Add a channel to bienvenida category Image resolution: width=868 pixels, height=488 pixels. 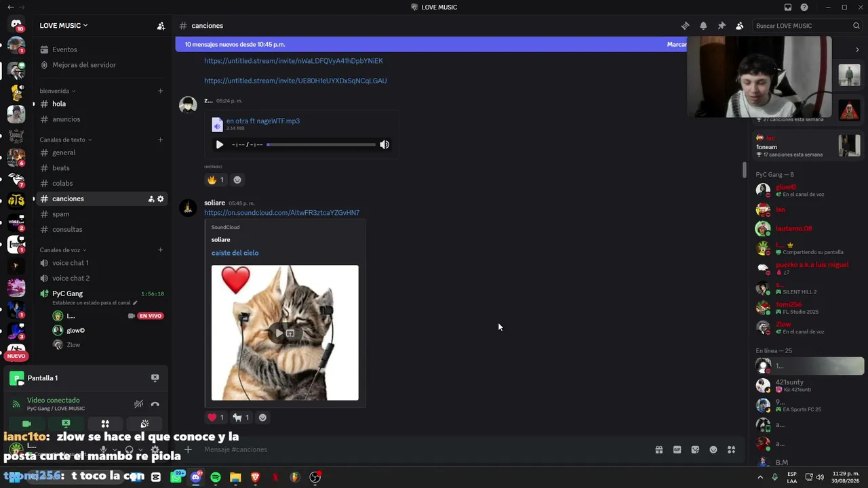161,91
